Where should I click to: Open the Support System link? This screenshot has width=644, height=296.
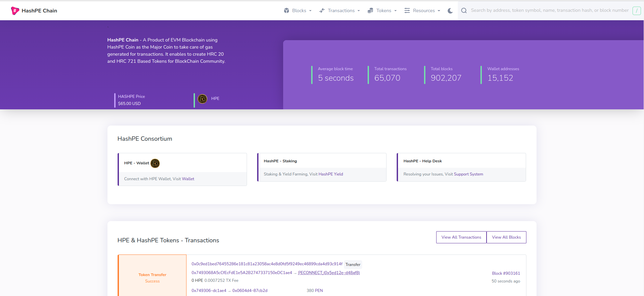tap(469, 174)
